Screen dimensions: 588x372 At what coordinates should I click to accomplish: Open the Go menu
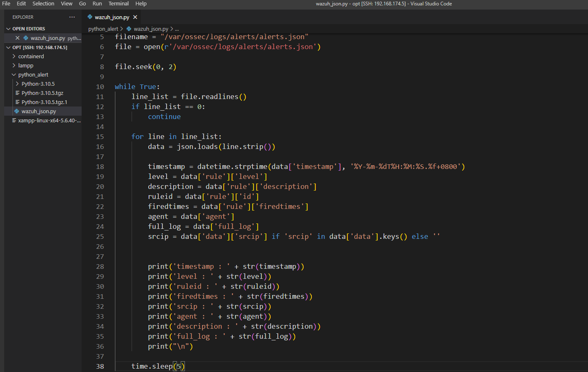coord(82,3)
